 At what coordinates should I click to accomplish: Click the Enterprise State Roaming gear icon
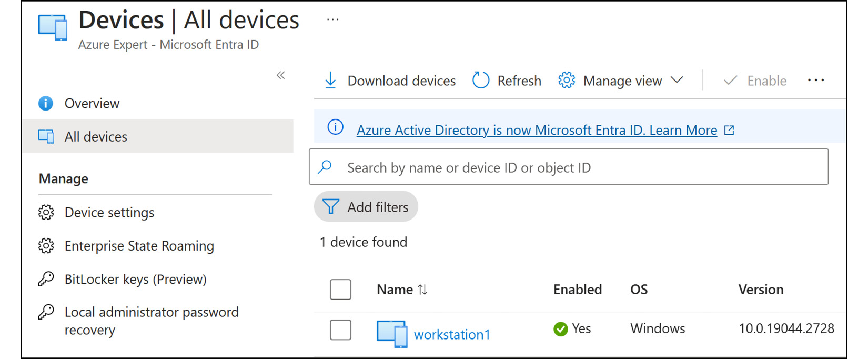[x=46, y=246]
